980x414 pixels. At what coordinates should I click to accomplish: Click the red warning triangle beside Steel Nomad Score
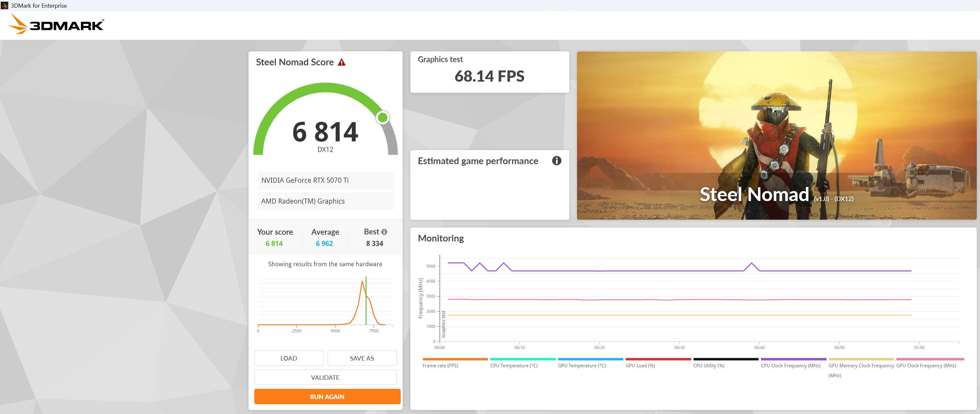(342, 62)
